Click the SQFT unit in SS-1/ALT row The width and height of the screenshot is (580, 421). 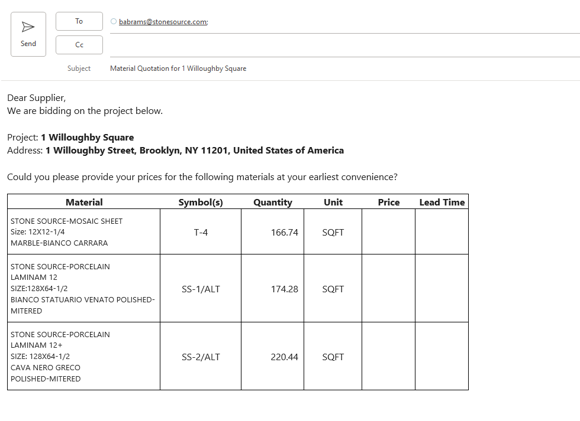[x=333, y=289]
